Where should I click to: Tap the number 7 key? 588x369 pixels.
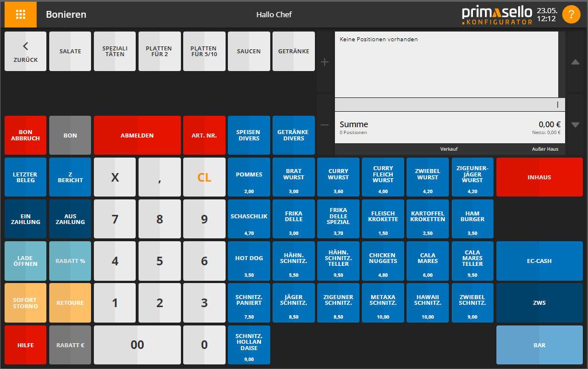pyautogui.click(x=115, y=219)
